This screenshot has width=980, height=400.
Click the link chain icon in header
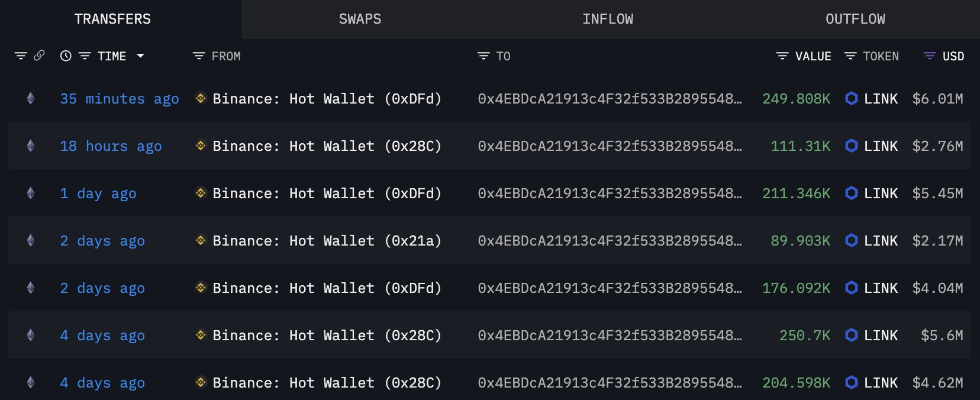[39, 56]
